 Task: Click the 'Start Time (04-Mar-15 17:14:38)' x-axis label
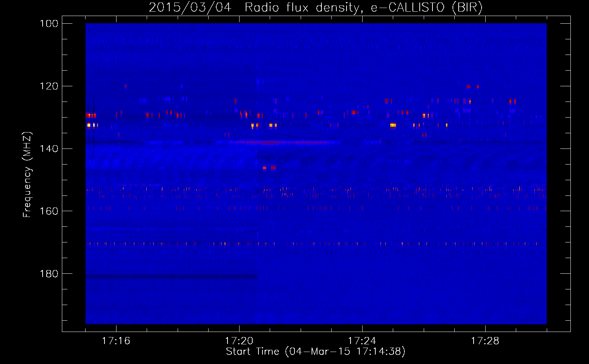coord(316,352)
